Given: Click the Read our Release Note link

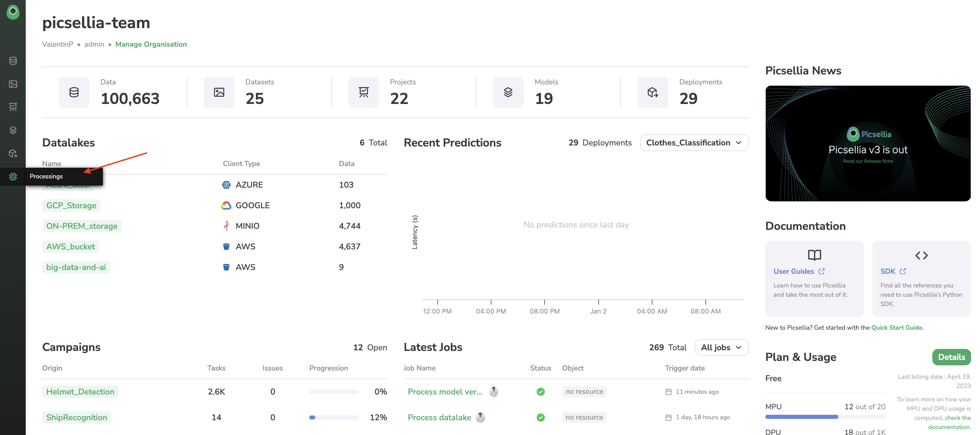Looking at the screenshot, I should [868, 161].
